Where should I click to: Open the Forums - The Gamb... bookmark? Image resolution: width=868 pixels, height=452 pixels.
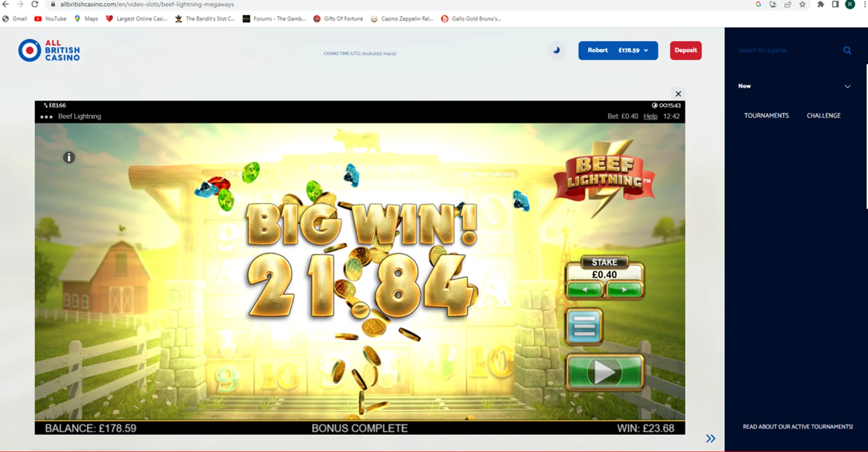275,19
